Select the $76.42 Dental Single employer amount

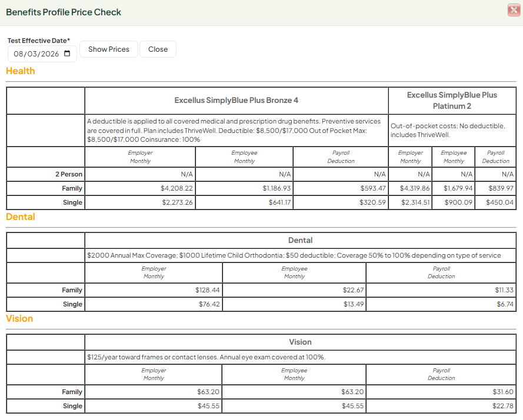tap(209, 304)
